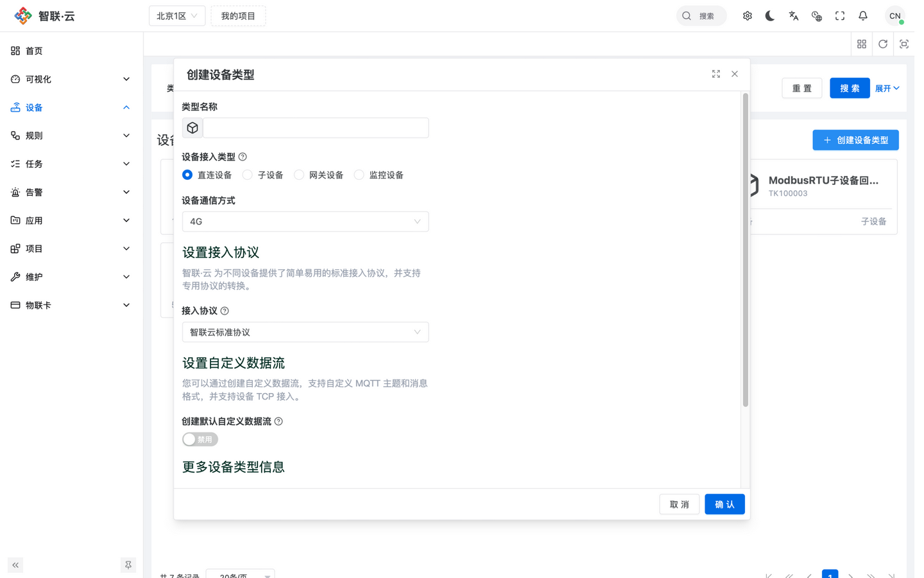Open the 北京1区 region dropdown
This screenshot has height=578, width=924.
(x=177, y=16)
